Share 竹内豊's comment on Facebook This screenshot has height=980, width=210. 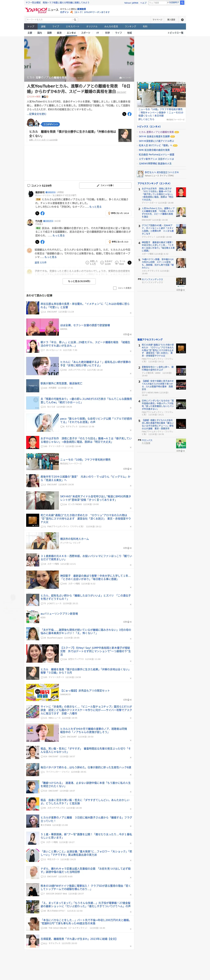tap(42, 242)
